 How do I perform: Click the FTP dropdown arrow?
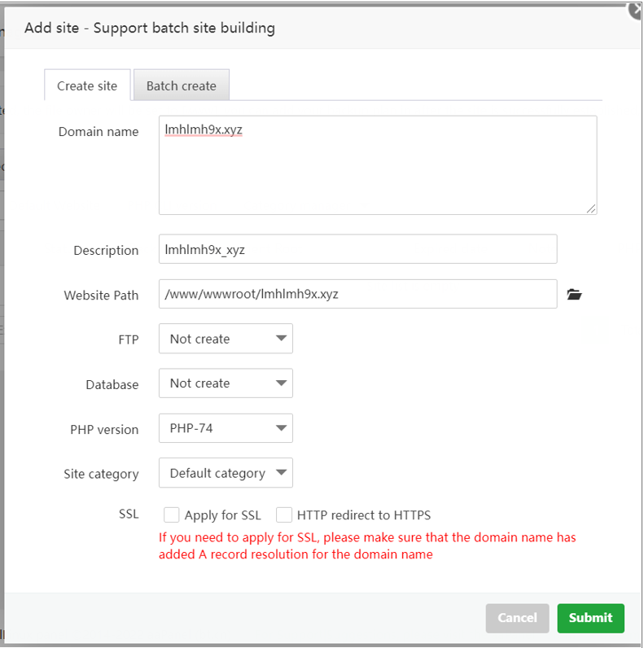(281, 339)
